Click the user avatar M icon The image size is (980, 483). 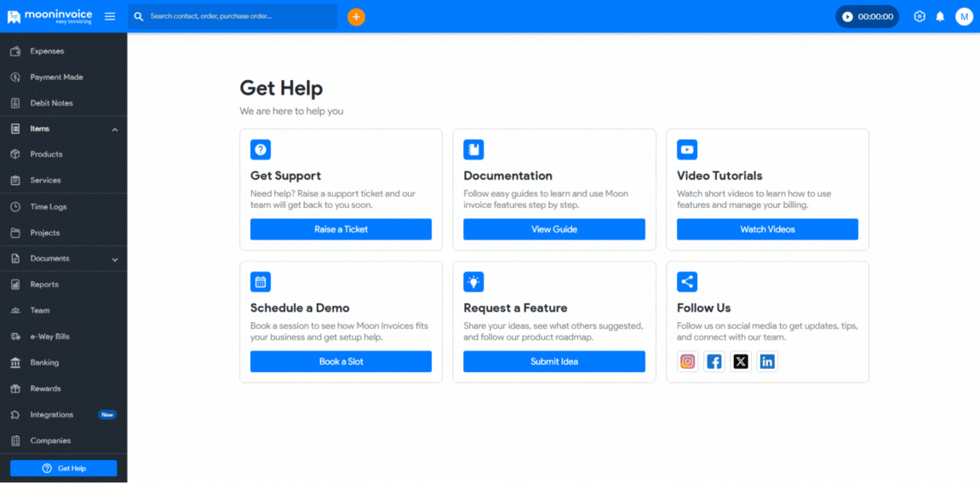click(x=964, y=16)
